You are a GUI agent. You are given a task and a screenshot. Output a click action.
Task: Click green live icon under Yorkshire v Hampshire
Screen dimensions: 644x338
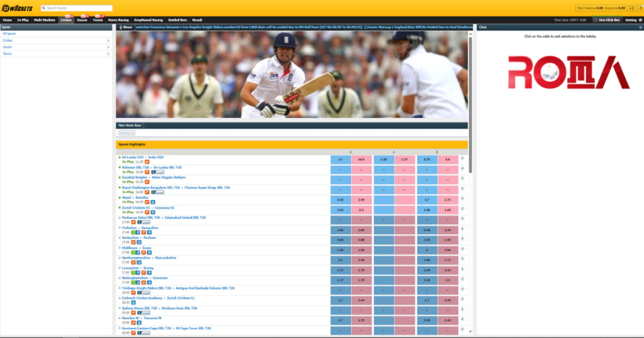click(133, 232)
